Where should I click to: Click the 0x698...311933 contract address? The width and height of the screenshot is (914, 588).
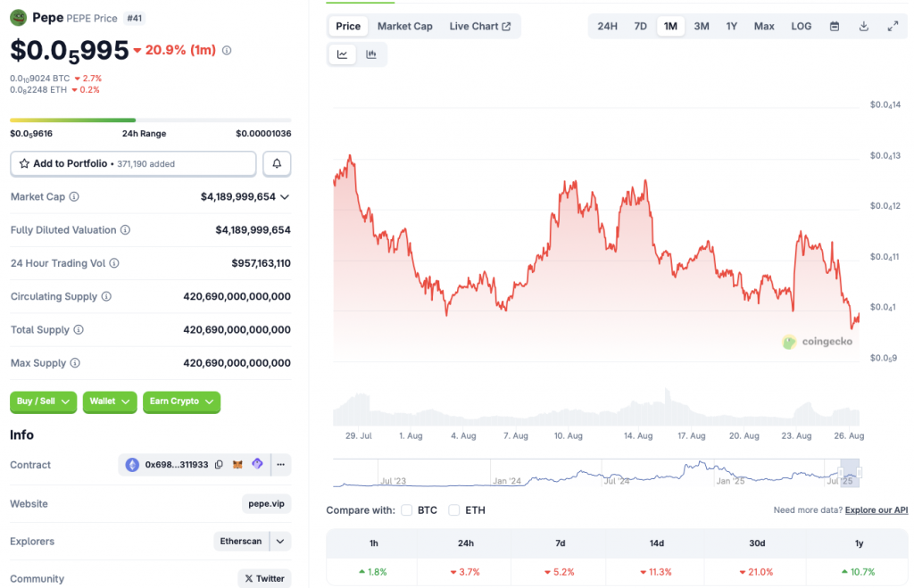pos(177,465)
